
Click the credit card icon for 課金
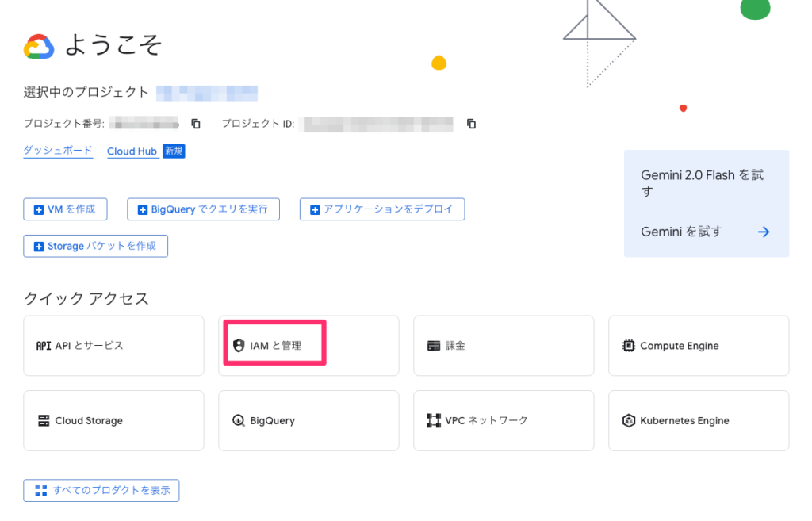click(x=433, y=346)
